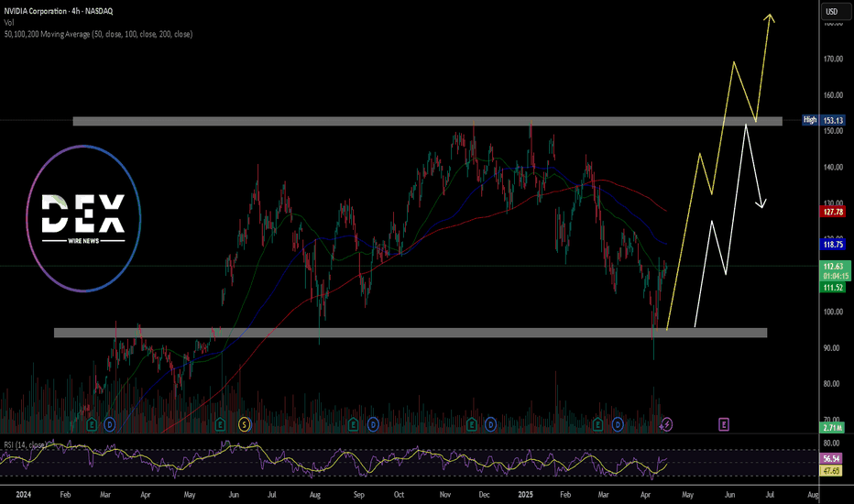Click the earnings marker near February 2024
The height and width of the screenshot is (504, 854).
pyautogui.click(x=92, y=424)
